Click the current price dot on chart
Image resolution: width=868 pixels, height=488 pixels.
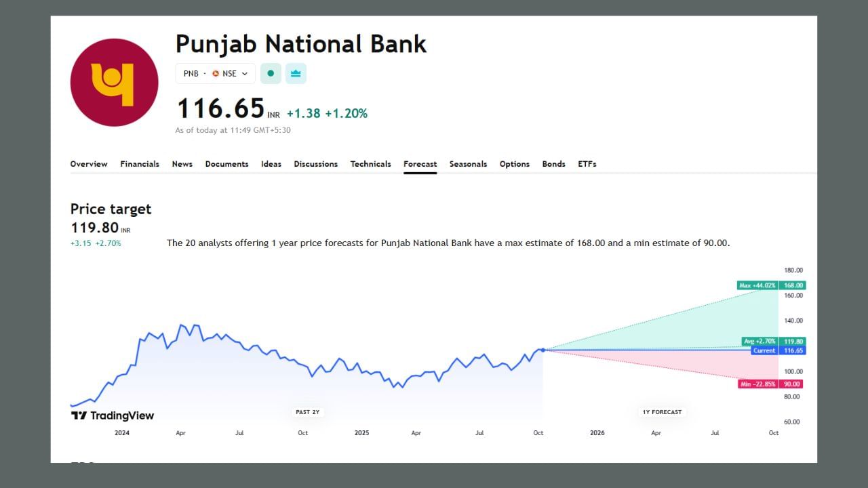(x=542, y=350)
